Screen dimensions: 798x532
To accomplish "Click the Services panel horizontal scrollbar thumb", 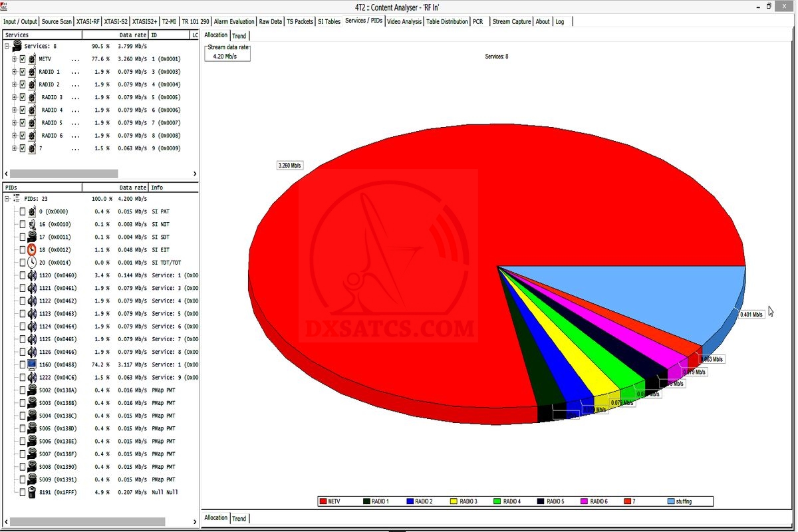I will (64, 174).
